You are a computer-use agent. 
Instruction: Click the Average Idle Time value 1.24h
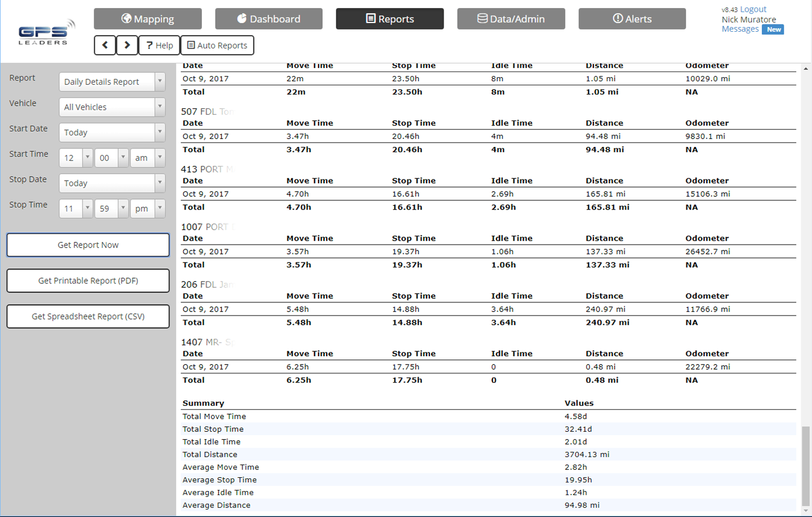576,492
